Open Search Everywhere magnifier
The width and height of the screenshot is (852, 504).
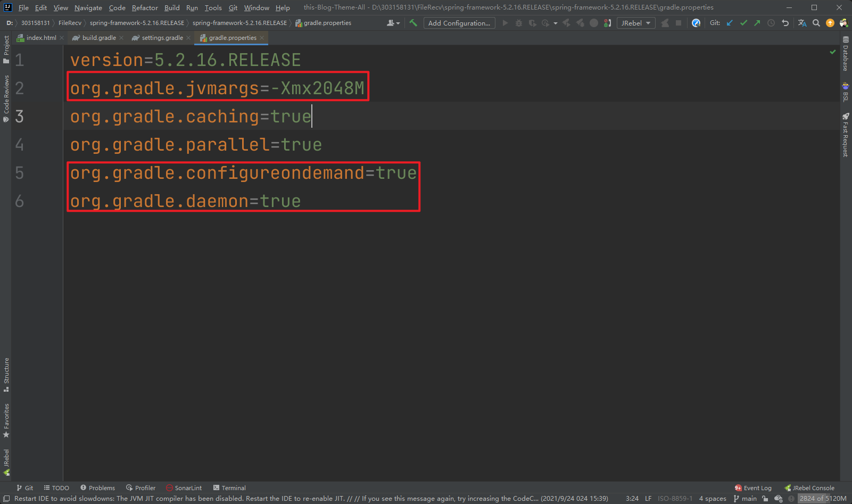pyautogui.click(x=816, y=23)
